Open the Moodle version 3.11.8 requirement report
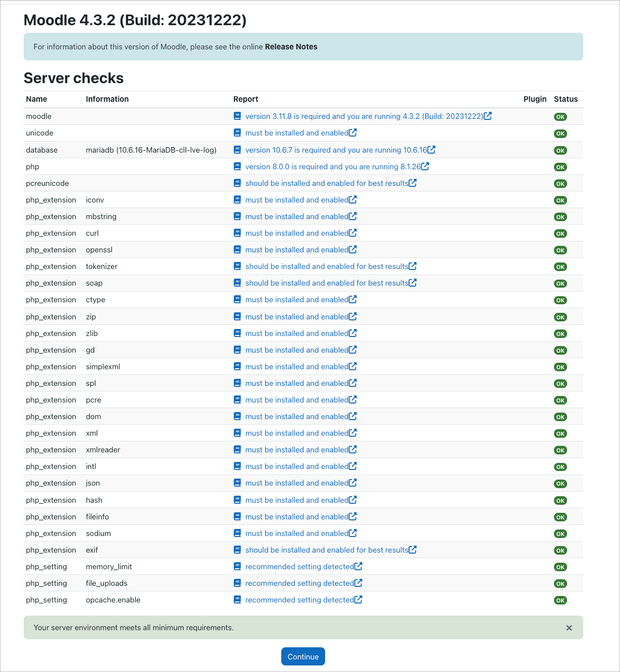This screenshot has height=672, width=620. point(364,116)
